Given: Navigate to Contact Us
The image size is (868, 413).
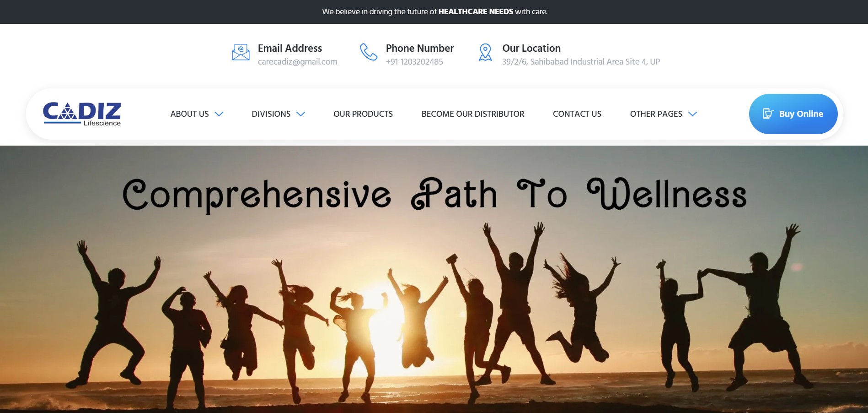Looking at the screenshot, I should tap(577, 114).
